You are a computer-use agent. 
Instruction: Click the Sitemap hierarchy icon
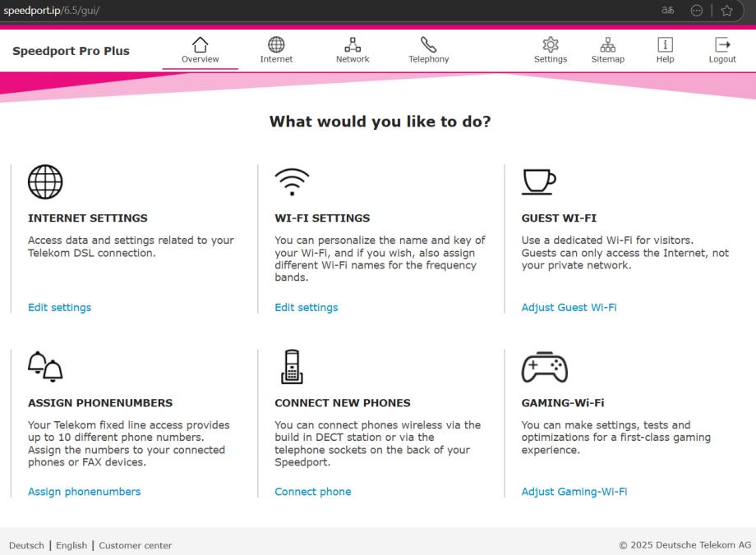point(607,44)
